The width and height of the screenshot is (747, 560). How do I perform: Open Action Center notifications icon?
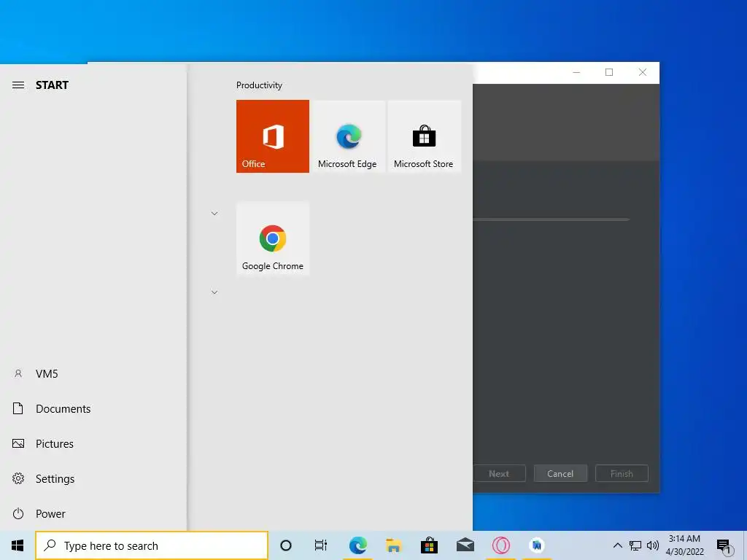tap(724, 545)
